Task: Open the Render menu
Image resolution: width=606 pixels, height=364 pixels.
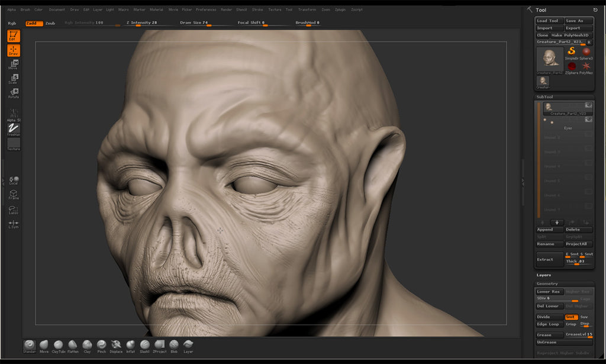Action: 226,9
